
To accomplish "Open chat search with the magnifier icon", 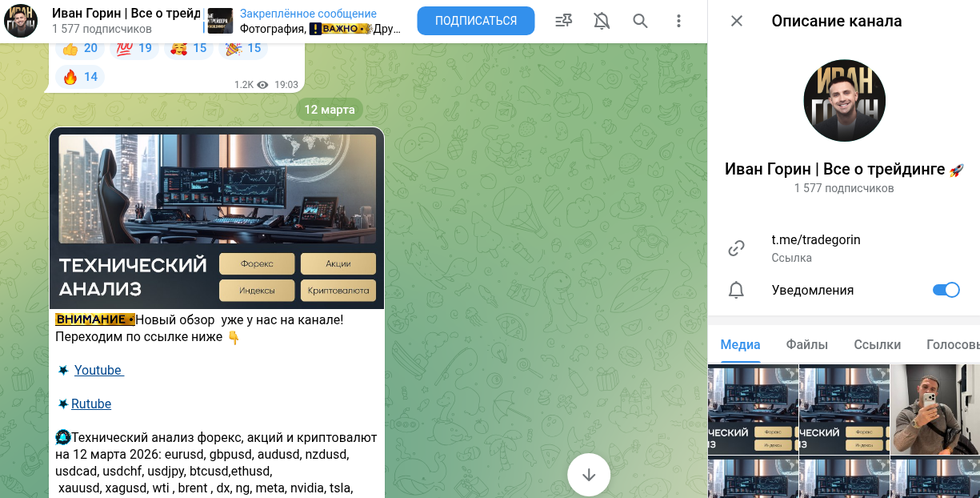I will (x=640, y=22).
